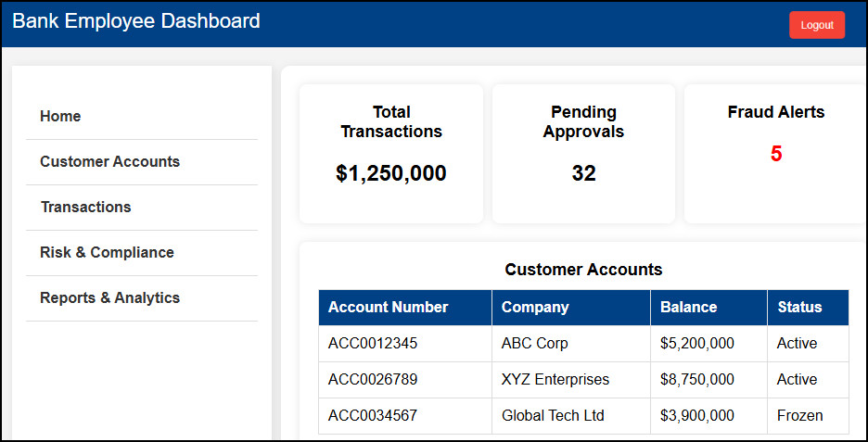Image resolution: width=868 pixels, height=442 pixels.
Task: Click the Bank Employee Dashboard title
Action: (136, 21)
